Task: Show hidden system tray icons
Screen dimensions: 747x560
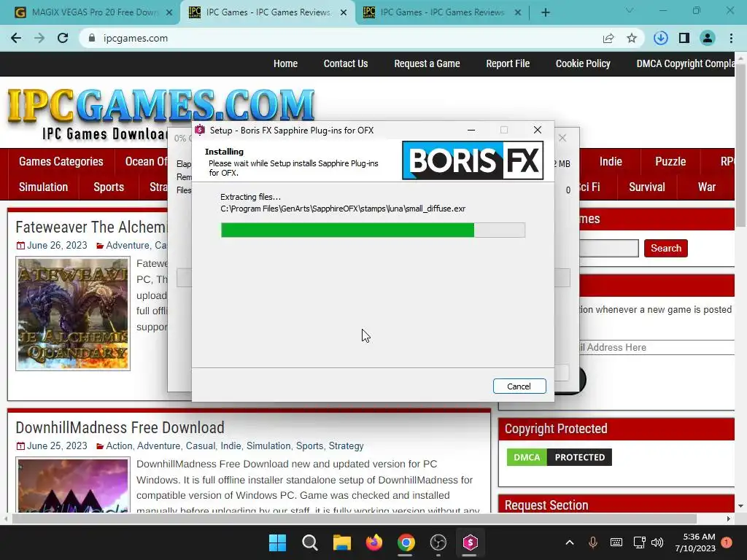Action: click(569, 542)
